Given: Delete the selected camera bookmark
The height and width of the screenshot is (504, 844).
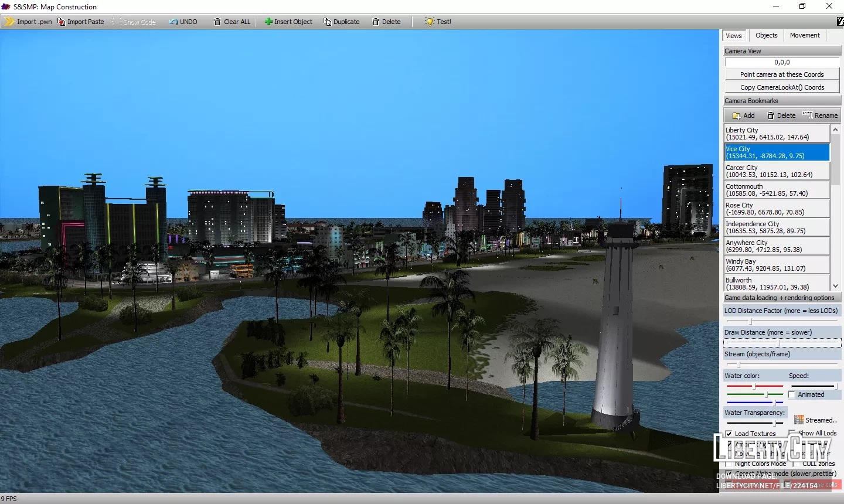Looking at the screenshot, I should point(781,115).
